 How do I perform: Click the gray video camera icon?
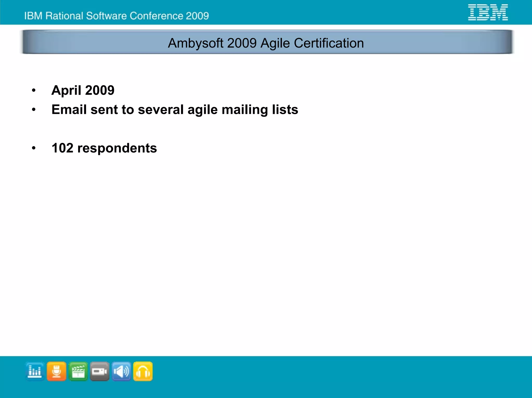pyautogui.click(x=100, y=371)
